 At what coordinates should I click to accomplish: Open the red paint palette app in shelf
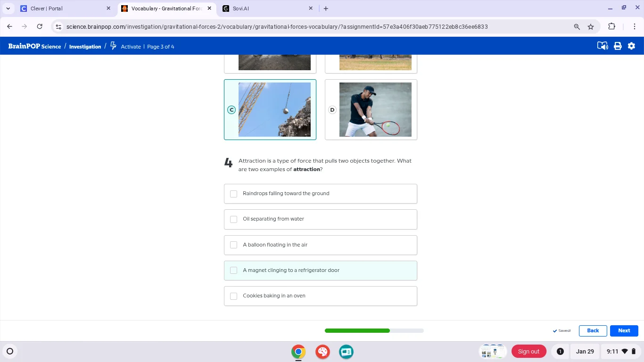point(322,352)
